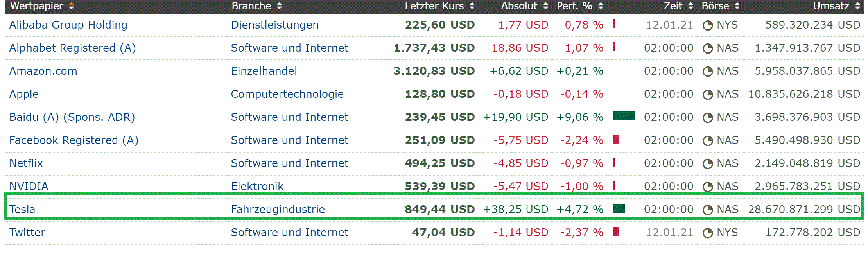Screen dimensions: 868x253
Task: Click the sort arrows next to Branche
Action: point(278,6)
